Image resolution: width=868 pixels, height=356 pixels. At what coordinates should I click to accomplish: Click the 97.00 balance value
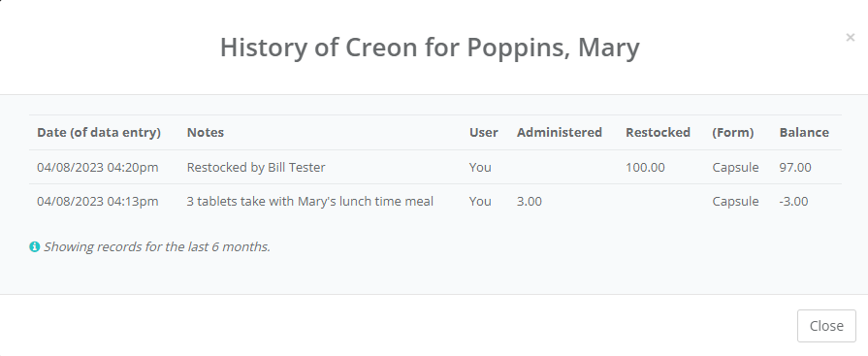(795, 167)
